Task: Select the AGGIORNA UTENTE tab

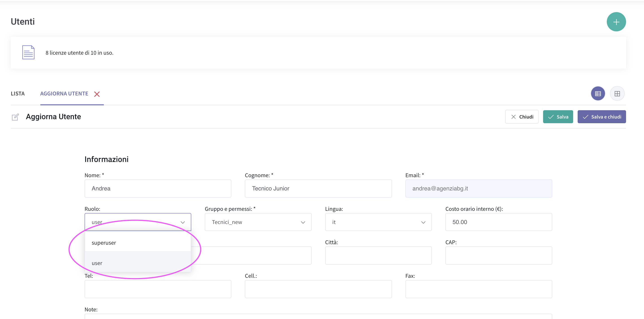Action: pos(64,94)
